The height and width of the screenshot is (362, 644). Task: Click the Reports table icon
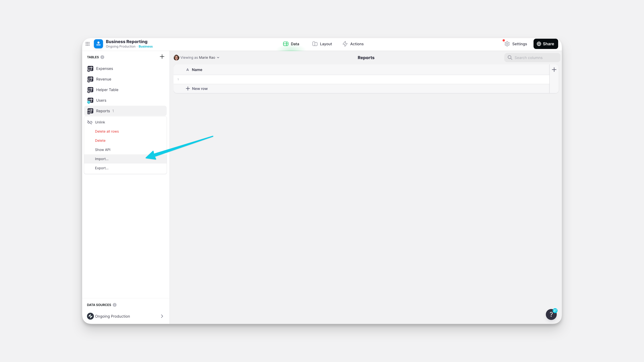coord(90,111)
